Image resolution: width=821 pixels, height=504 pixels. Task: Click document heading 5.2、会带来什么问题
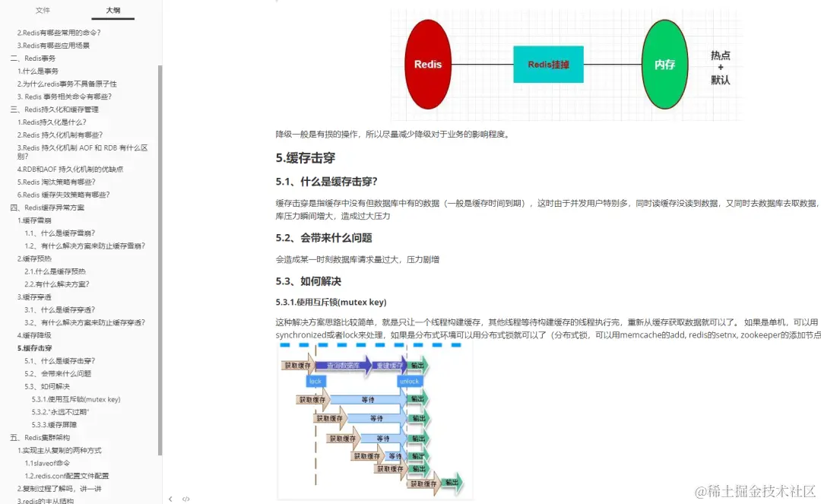[x=324, y=238]
